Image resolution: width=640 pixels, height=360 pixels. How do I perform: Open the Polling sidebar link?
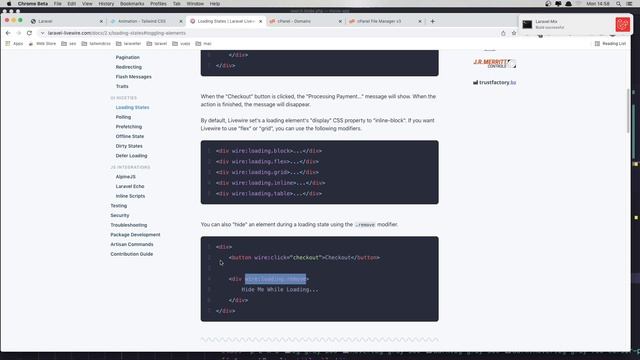click(123, 117)
